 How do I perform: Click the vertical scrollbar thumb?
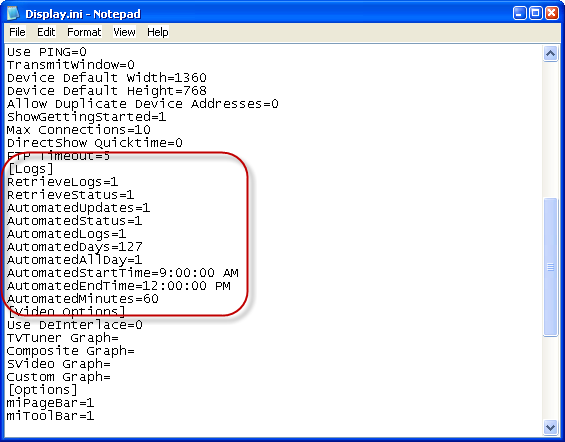click(x=550, y=267)
